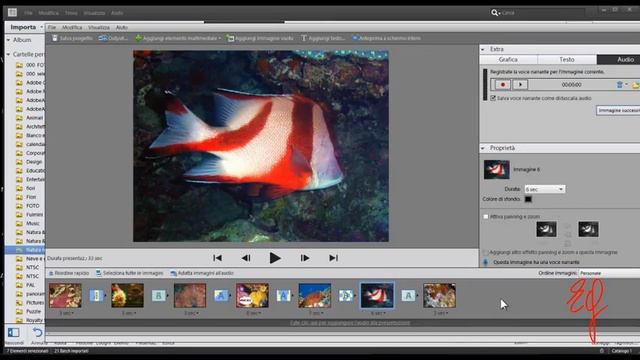Click the red record narration button
The width and height of the screenshot is (640, 360).
click(503, 84)
